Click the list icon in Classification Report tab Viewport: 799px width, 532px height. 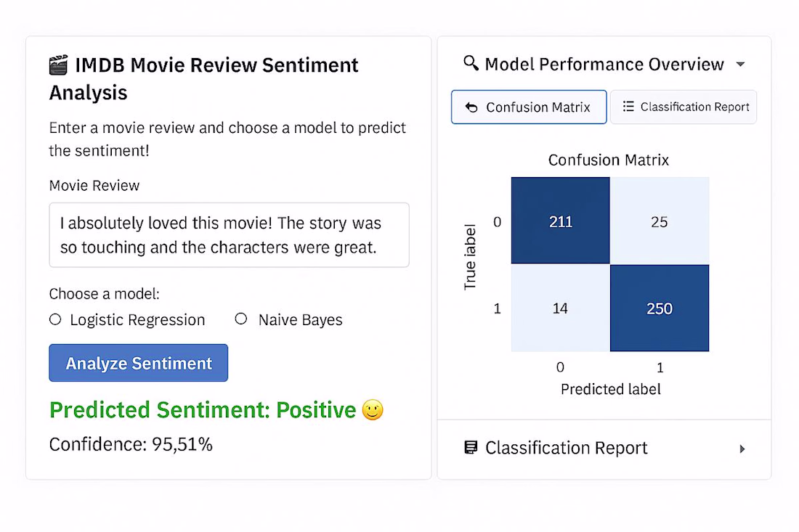tap(628, 107)
